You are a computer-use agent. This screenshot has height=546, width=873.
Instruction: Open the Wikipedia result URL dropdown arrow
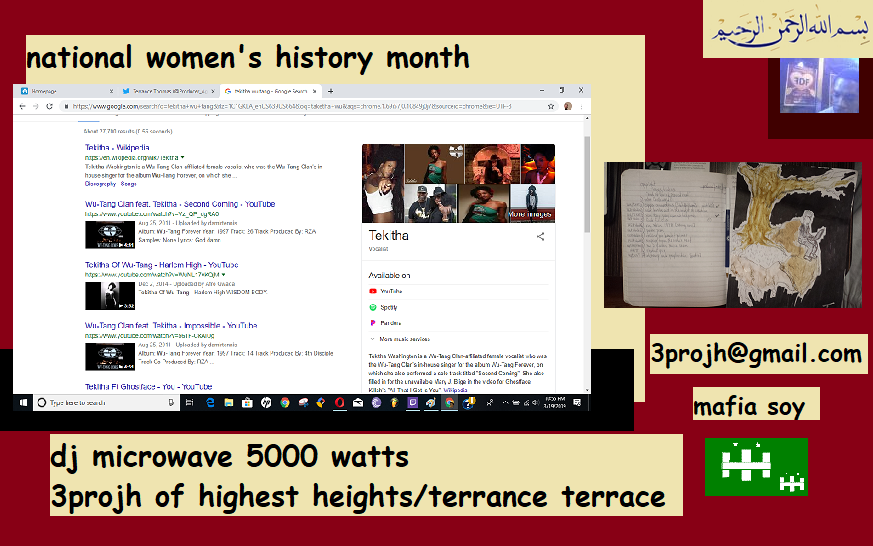tap(183, 158)
